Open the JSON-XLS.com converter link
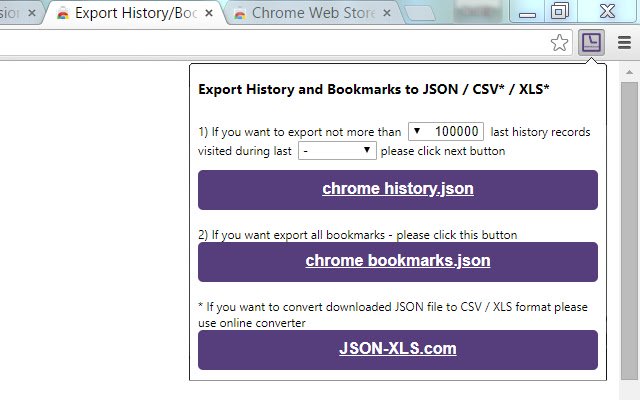 (398, 350)
